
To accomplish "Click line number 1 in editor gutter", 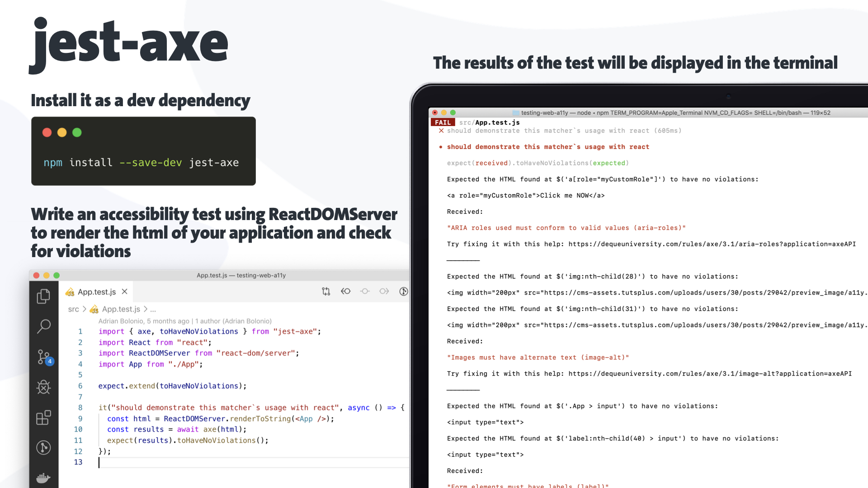I will coord(80,332).
